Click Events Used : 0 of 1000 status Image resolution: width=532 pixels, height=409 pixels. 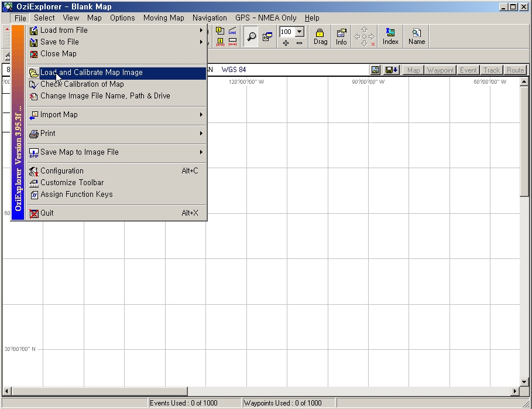[x=184, y=403]
